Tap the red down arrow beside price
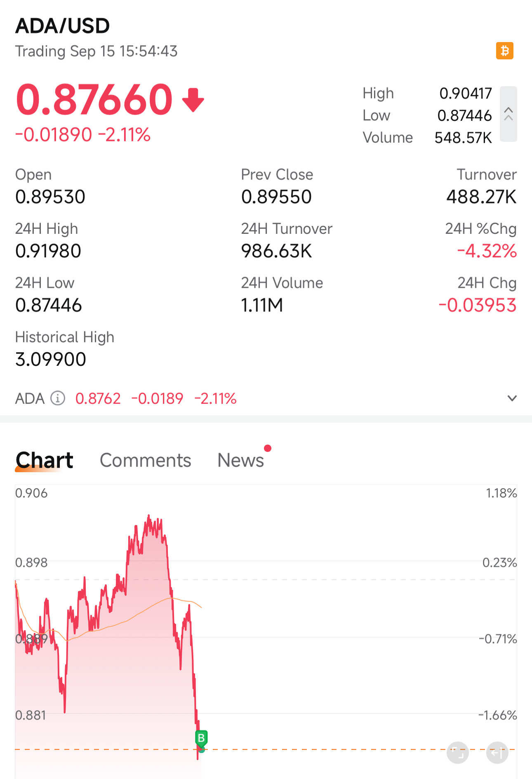This screenshot has height=779, width=532. 193,100
